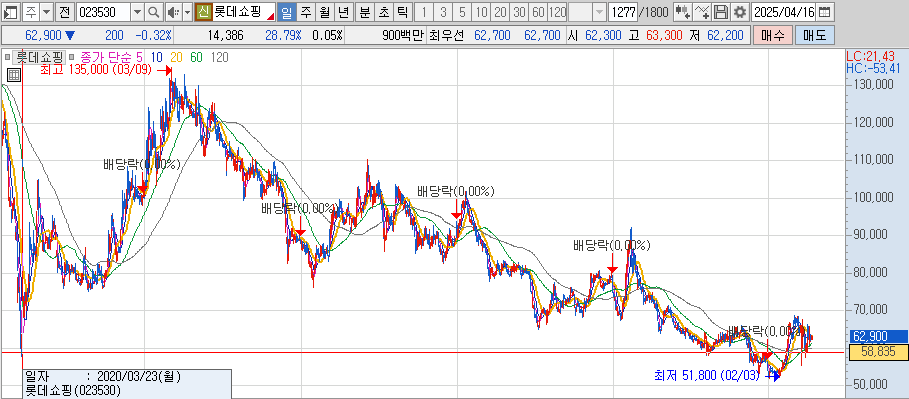Screen dimensions: 909x399
Task: Click the 롯데쇼핑 legend button in the chart
Action: 39,57
